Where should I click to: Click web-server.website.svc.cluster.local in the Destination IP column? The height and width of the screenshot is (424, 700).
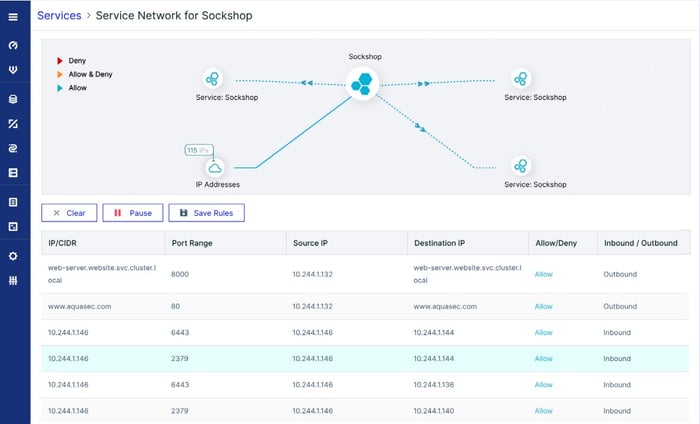(x=467, y=274)
